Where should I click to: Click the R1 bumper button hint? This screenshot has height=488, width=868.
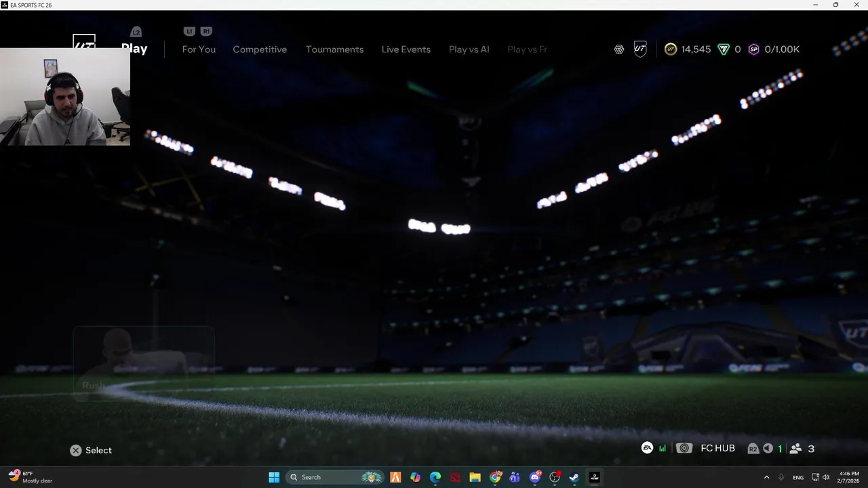tap(206, 31)
